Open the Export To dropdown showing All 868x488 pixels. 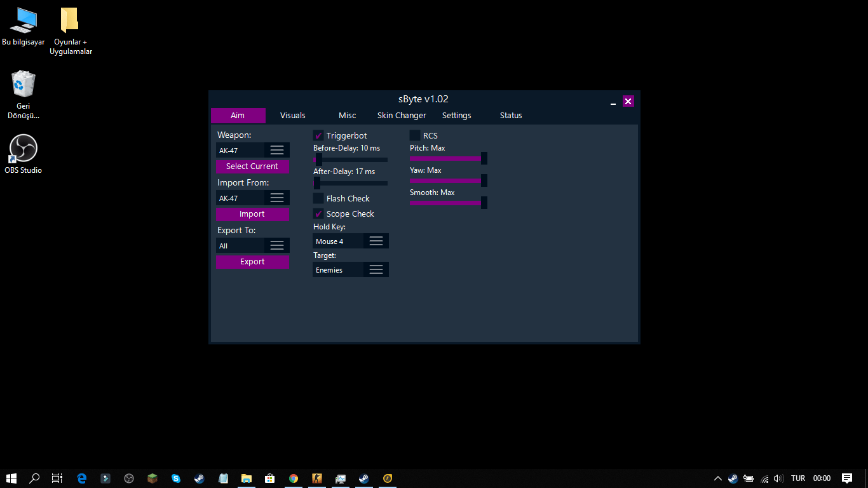(x=253, y=245)
